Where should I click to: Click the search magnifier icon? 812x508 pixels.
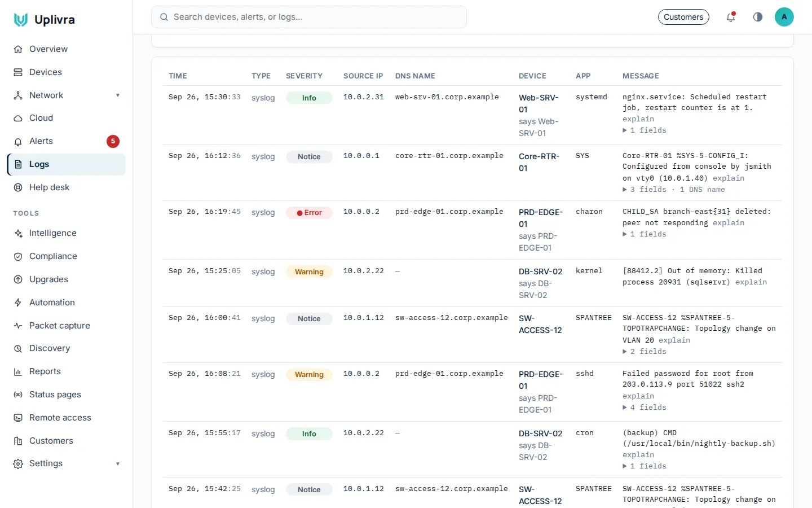tap(164, 17)
